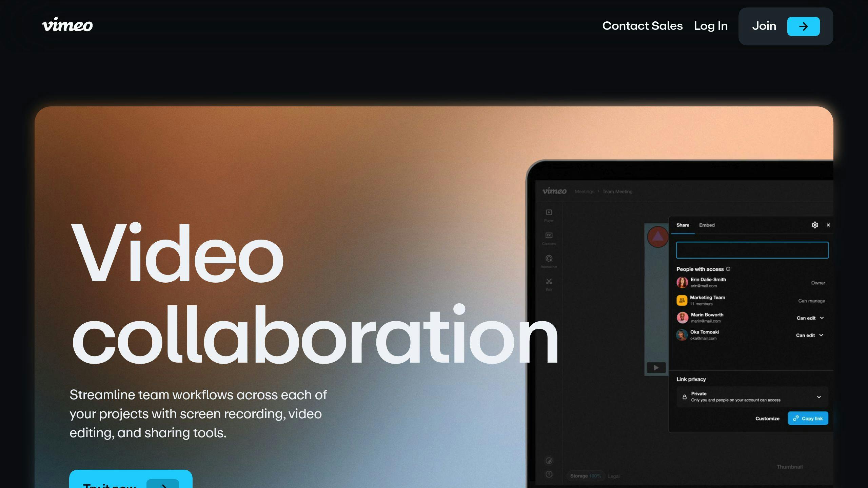Select the Captions CC icon in sidebar
Viewport: 868px width, 488px height.
coord(549,235)
